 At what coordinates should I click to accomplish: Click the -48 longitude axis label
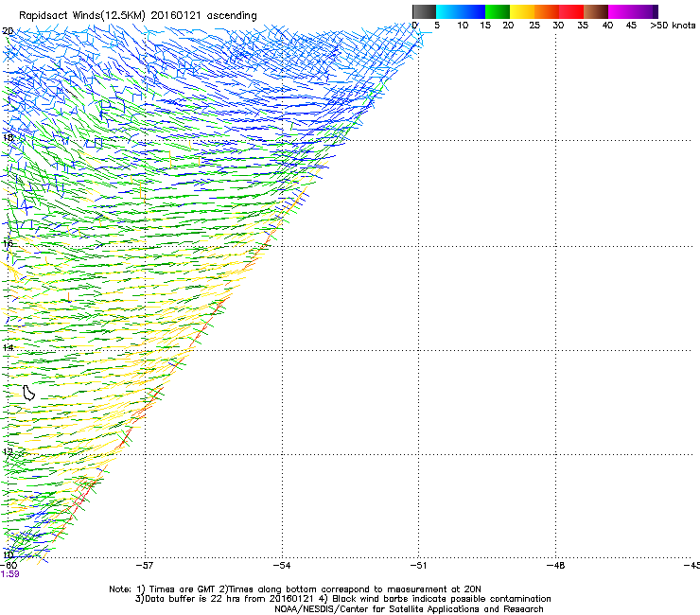(x=555, y=565)
